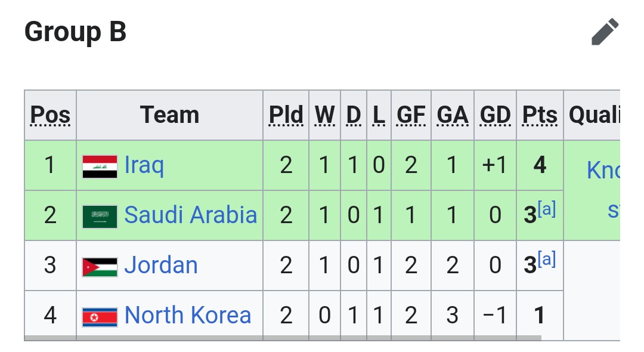Open the Saudi Arabia team link
Image resolution: width=644 pixels, height=352 pixels.
click(x=191, y=215)
